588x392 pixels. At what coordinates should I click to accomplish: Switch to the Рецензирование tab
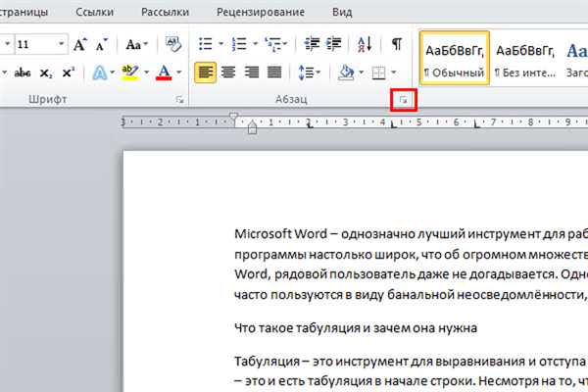(x=261, y=12)
